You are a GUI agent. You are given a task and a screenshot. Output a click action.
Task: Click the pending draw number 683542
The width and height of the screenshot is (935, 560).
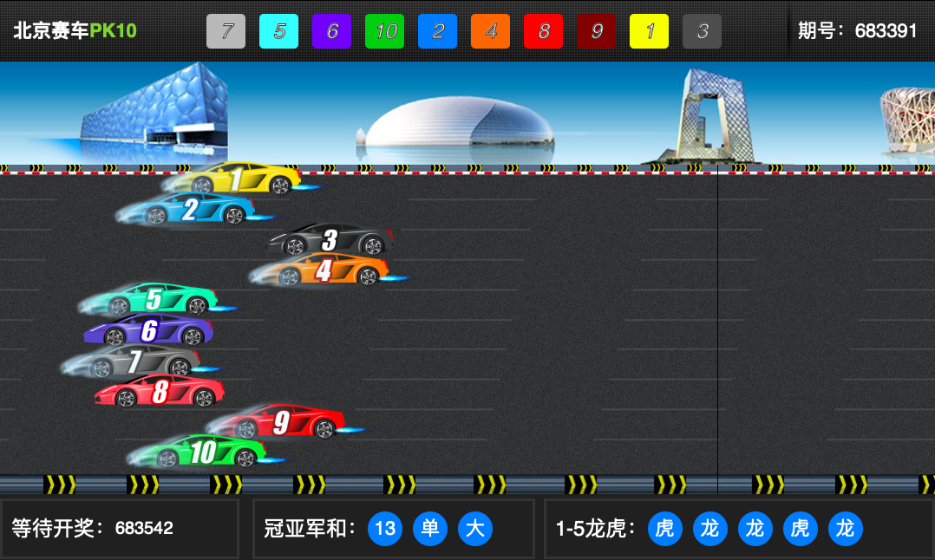(x=144, y=529)
